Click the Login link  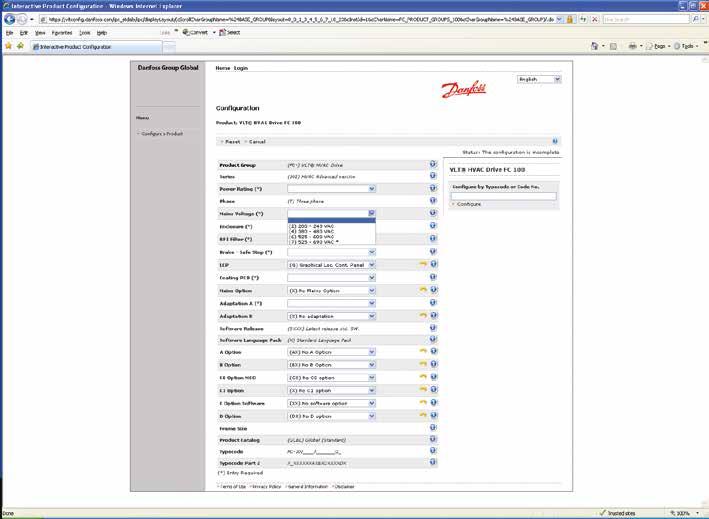[x=241, y=68]
